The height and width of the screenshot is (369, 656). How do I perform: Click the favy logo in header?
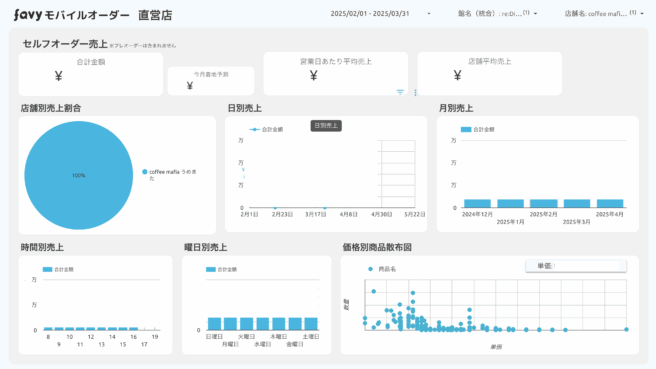tap(28, 15)
